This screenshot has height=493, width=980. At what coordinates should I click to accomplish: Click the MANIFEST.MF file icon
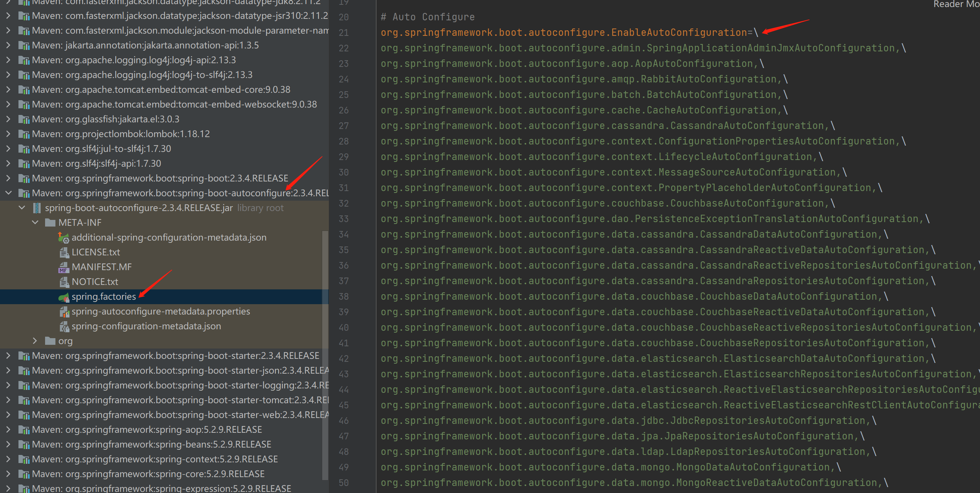point(64,267)
